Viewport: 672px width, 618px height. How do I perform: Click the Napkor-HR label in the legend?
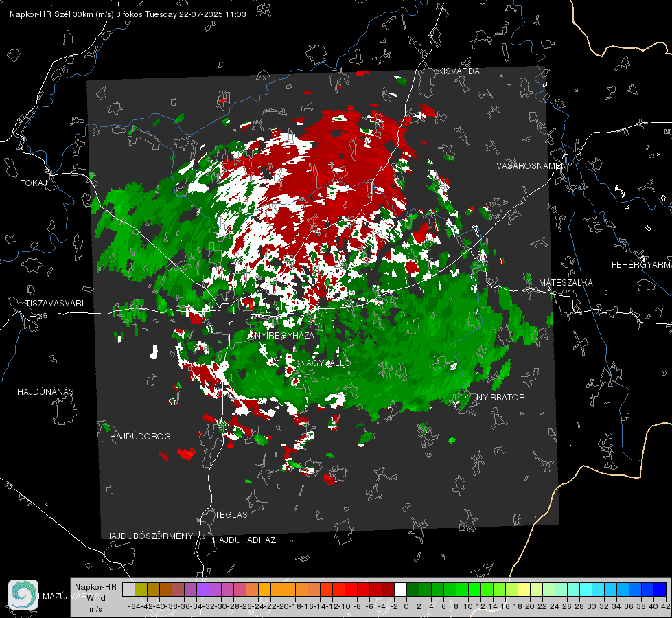click(x=95, y=587)
